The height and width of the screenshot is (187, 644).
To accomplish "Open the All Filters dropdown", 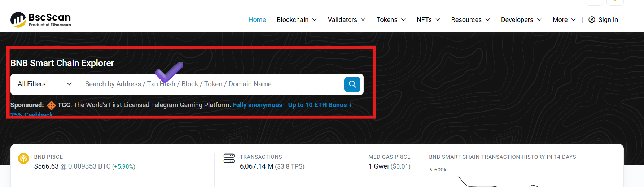I will [x=45, y=84].
